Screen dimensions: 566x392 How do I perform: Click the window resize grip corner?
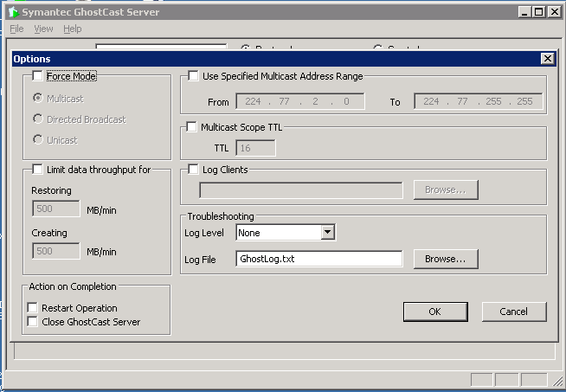click(557, 381)
